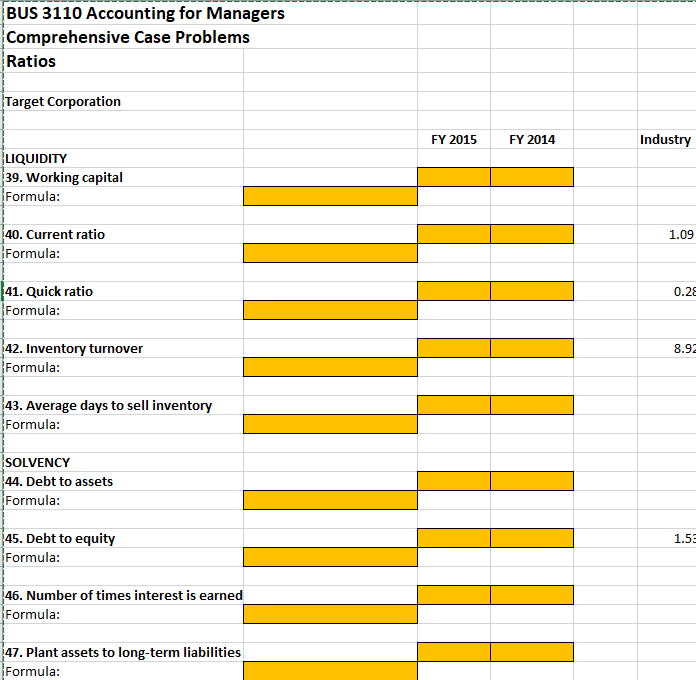Screen dimensions: 696x680
Task: Select the '44. Debt to assets' label cell
Action: pos(123,481)
